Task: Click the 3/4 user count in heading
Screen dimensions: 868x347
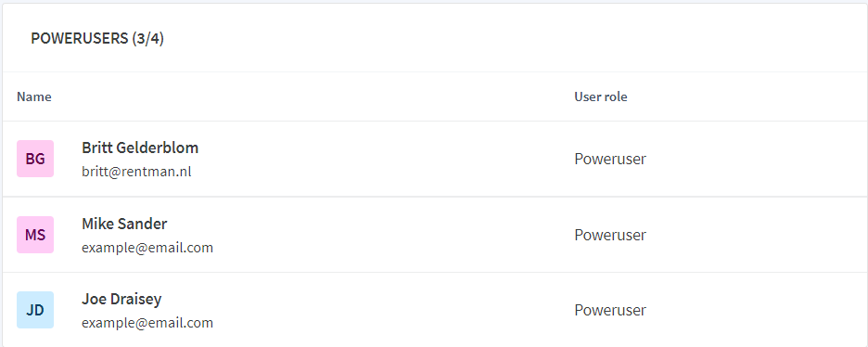Action: pyautogui.click(x=147, y=39)
